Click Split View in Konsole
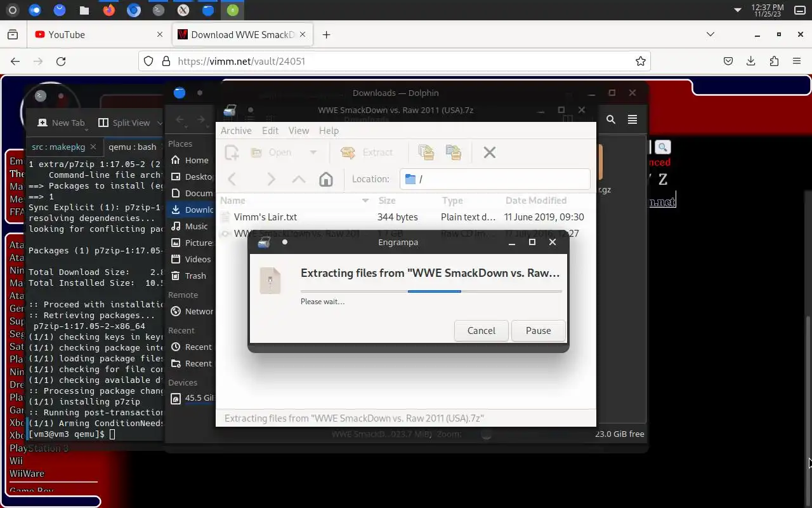 124,123
